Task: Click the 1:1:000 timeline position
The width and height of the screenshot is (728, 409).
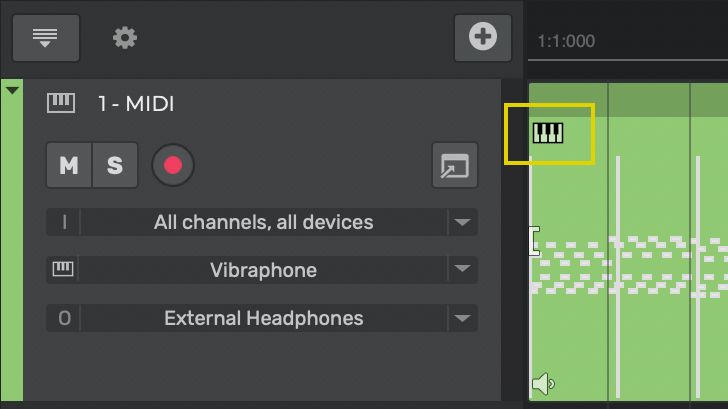Action: tap(566, 41)
